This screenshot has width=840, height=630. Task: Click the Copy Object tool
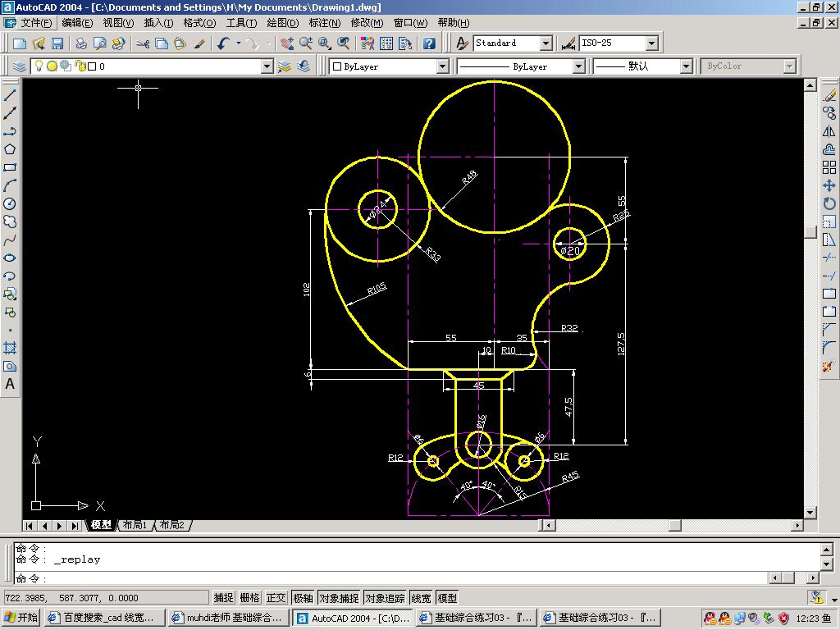tap(829, 113)
